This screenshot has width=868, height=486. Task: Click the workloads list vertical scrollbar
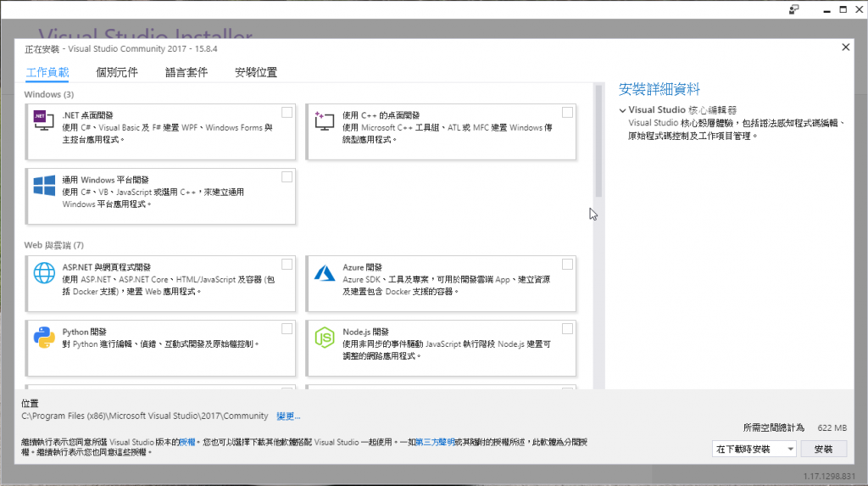pyautogui.click(x=598, y=142)
